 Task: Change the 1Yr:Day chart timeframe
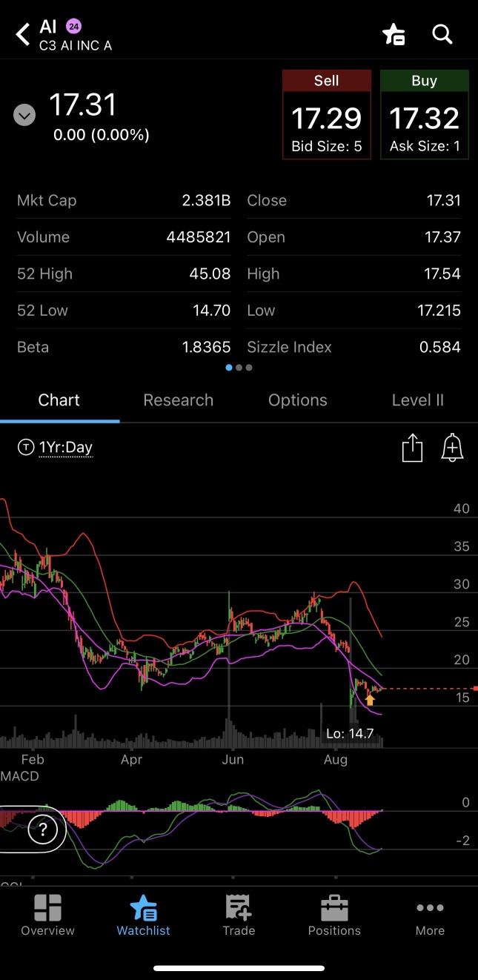click(x=65, y=447)
